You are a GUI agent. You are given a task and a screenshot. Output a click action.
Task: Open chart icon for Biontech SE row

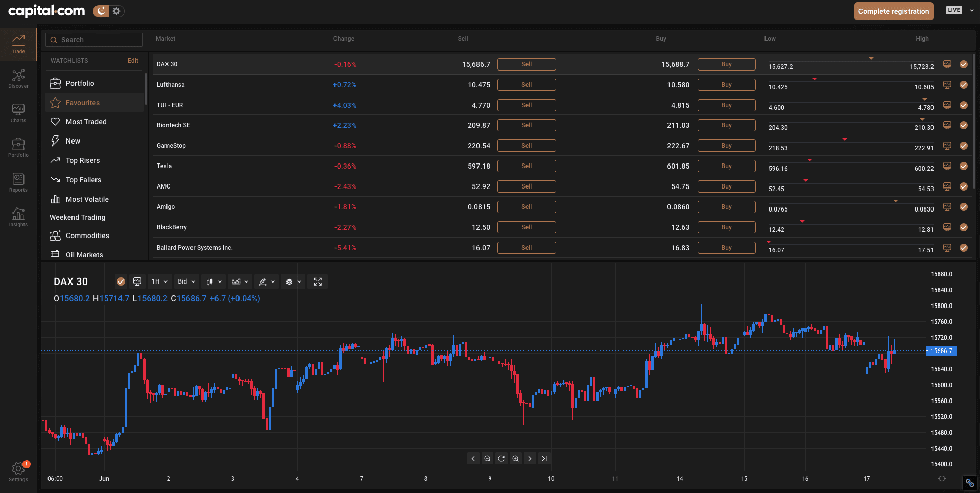coord(947,125)
